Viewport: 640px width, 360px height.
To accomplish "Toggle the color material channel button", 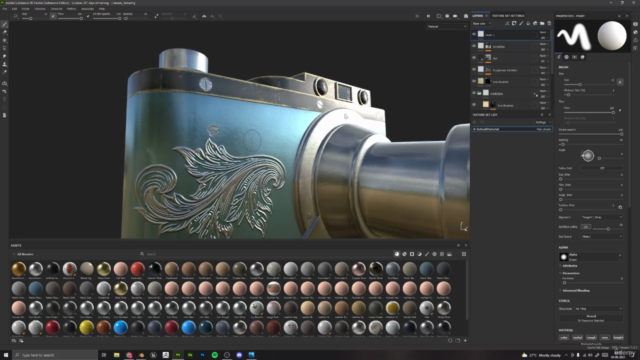I will [564, 338].
